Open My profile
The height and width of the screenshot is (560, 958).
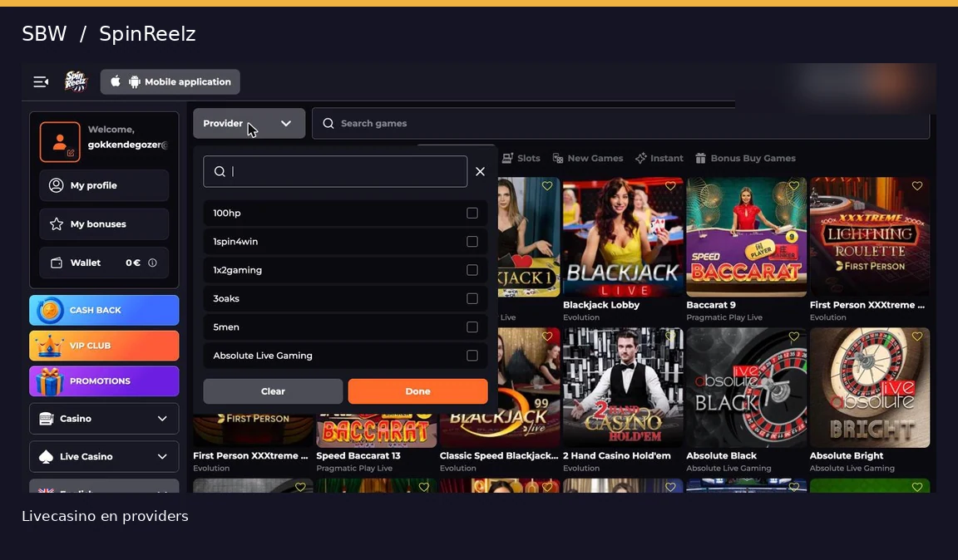[104, 185]
